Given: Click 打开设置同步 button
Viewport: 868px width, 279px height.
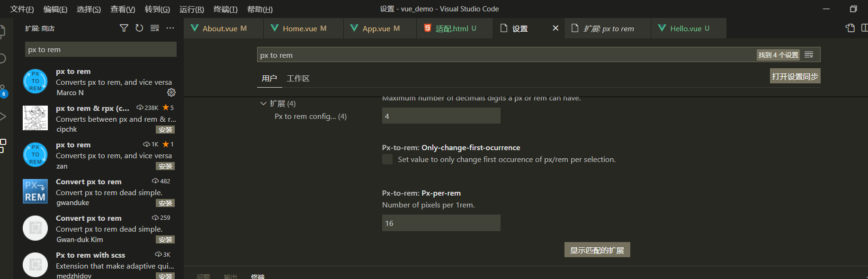Looking at the screenshot, I should (x=795, y=76).
